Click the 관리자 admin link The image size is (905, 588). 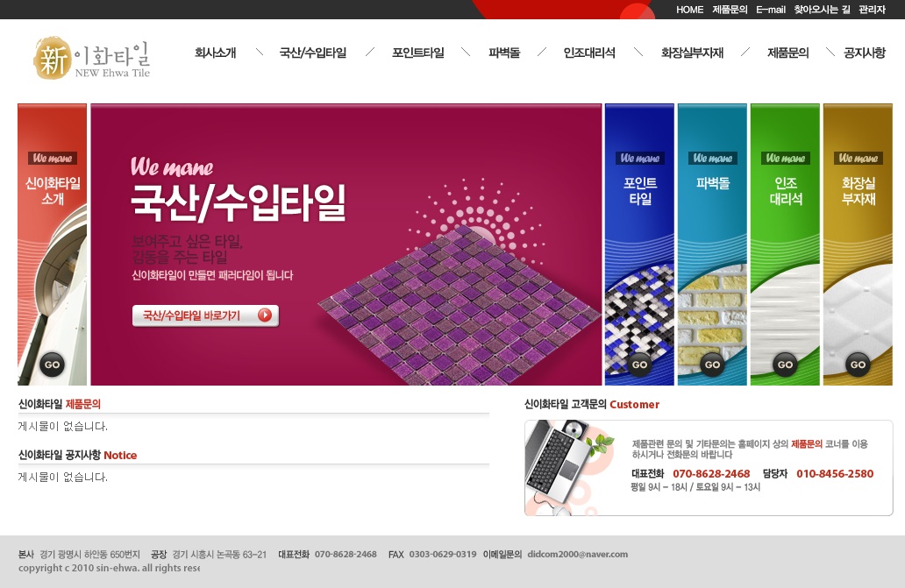click(x=872, y=10)
